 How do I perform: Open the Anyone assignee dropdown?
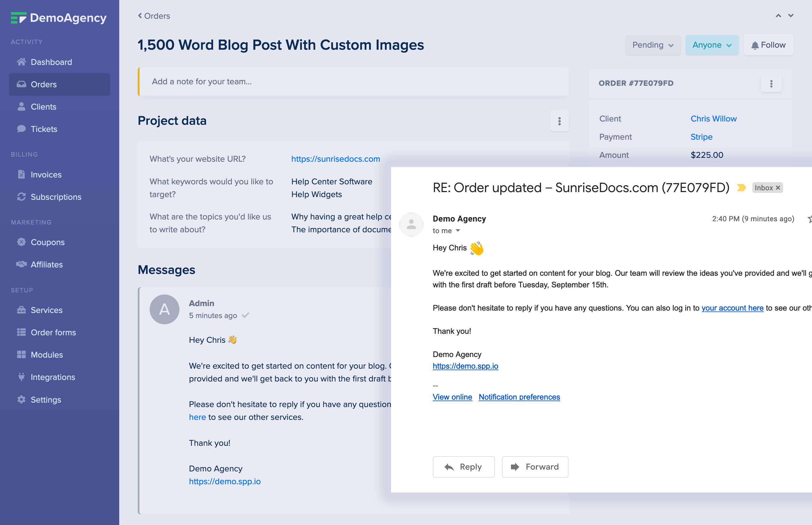(712, 45)
